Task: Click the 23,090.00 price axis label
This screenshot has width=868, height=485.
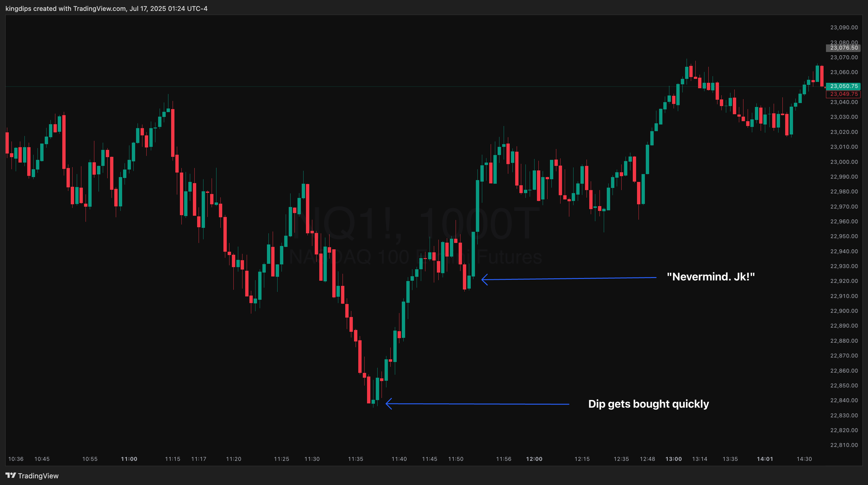Action: pyautogui.click(x=844, y=27)
